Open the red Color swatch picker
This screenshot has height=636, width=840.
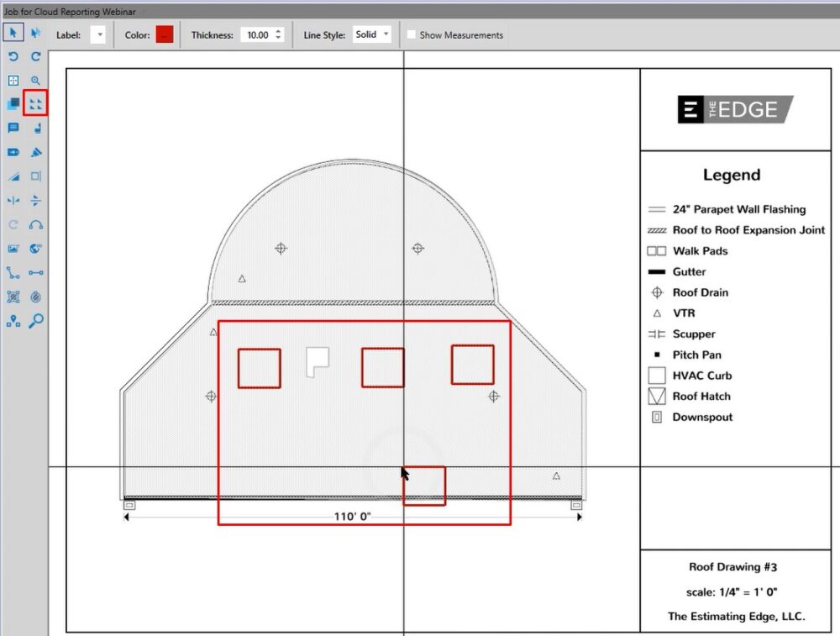(x=164, y=34)
